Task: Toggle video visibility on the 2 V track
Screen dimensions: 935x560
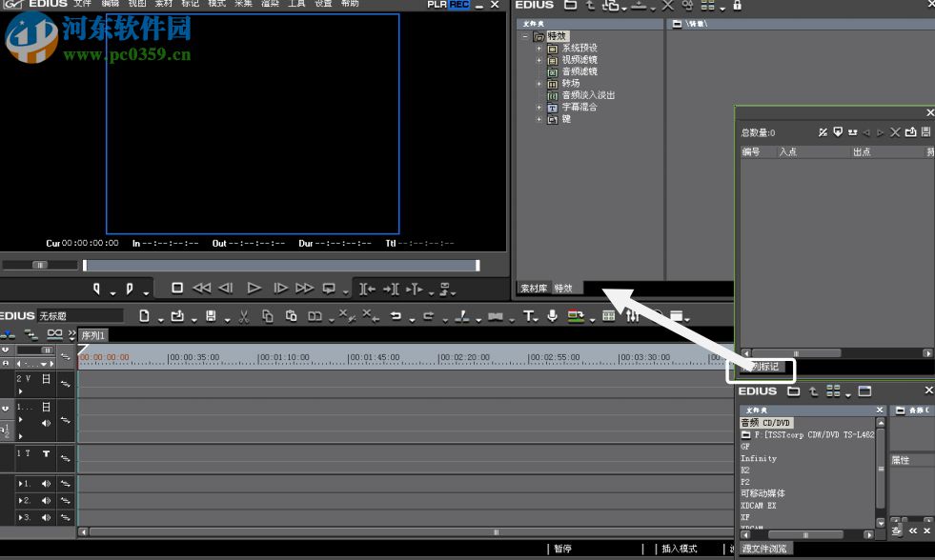Action: tap(46, 379)
